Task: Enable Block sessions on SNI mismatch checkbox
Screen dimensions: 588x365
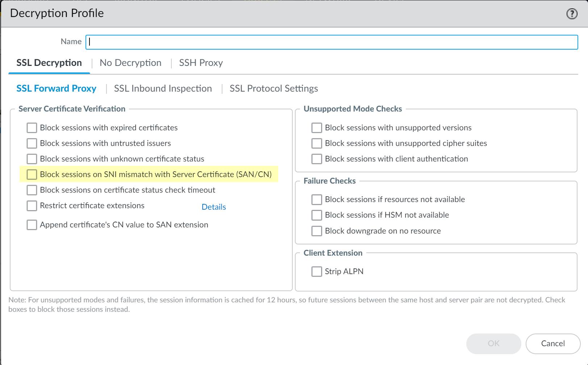Action: point(32,175)
